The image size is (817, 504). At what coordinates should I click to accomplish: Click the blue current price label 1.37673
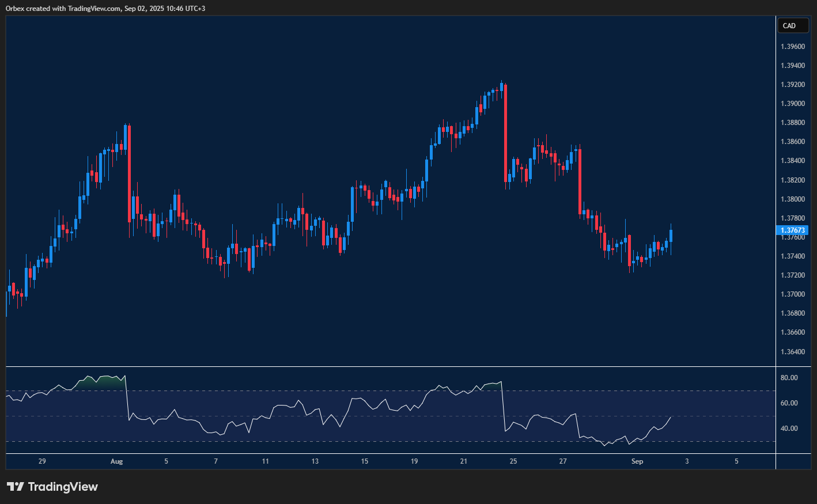point(792,230)
